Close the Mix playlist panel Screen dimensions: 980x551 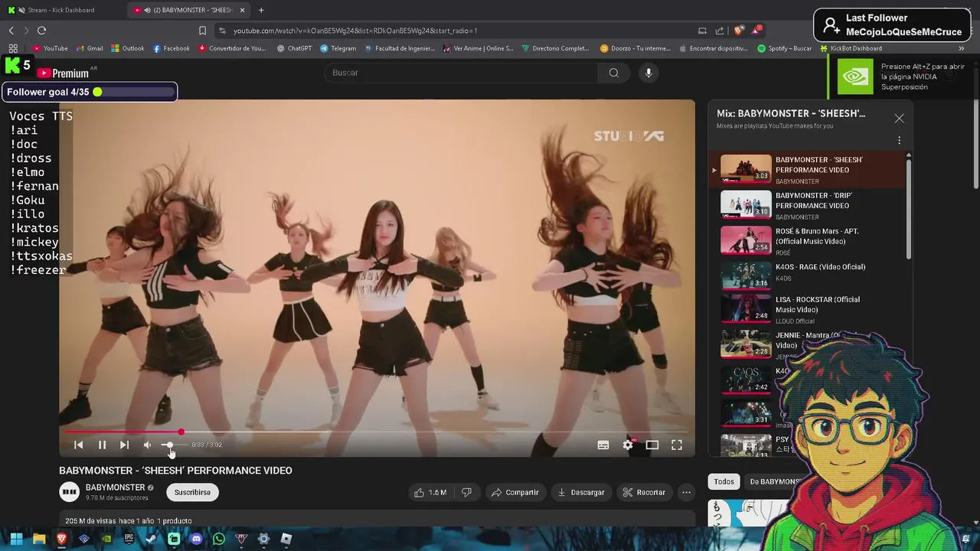[x=899, y=119]
